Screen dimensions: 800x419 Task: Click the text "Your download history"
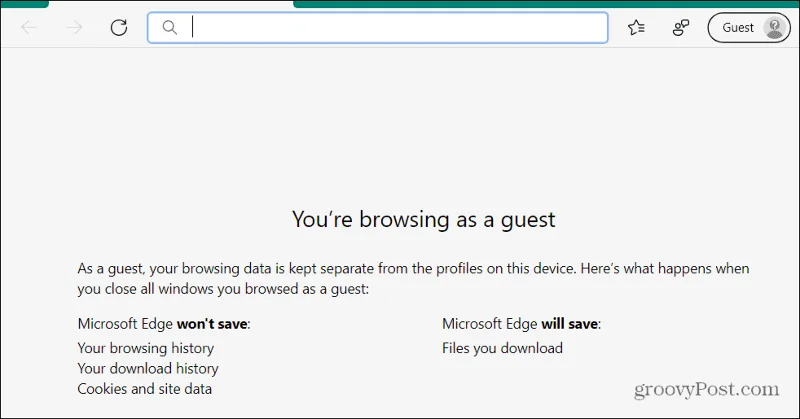coord(148,368)
